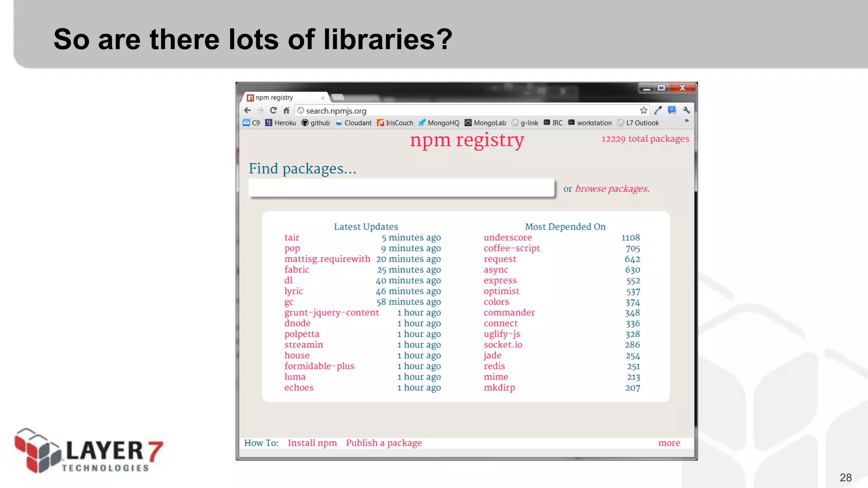Screen dimensions: 868x488
Task: Open the Heroku bookmark
Action: (x=281, y=123)
